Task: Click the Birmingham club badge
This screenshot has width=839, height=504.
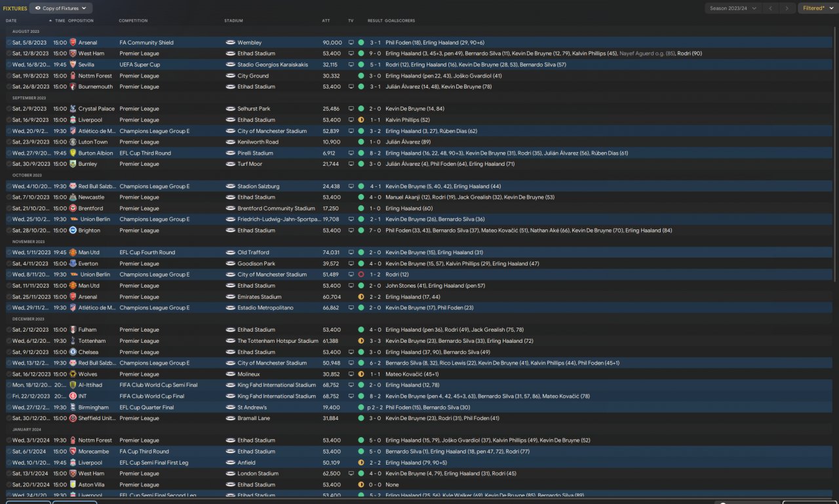Action: 73,407
